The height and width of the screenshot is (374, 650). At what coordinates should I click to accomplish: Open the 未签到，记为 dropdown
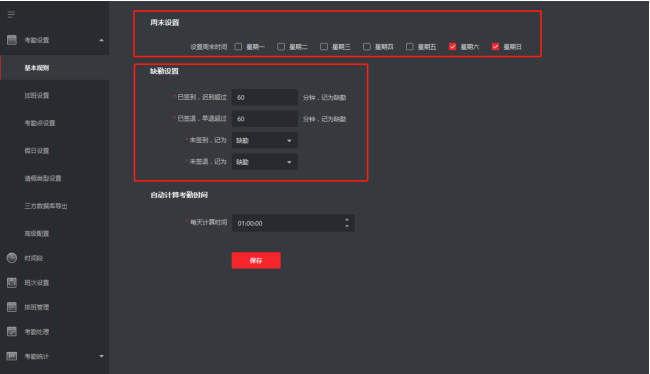264,140
